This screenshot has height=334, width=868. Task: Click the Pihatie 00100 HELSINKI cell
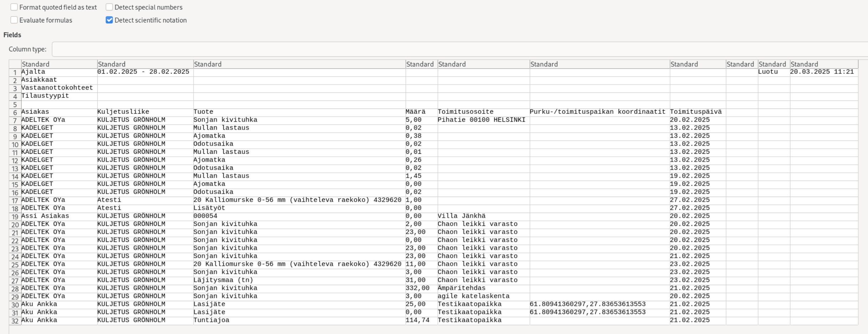tap(481, 120)
